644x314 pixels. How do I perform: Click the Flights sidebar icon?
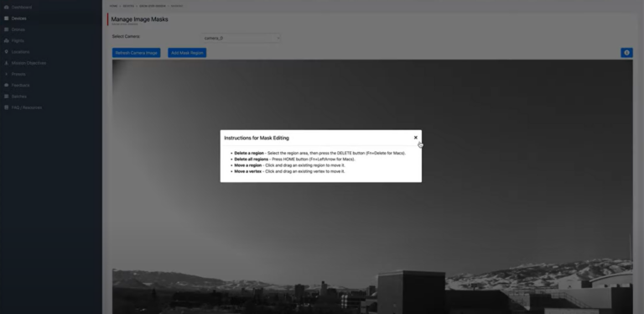[6, 40]
